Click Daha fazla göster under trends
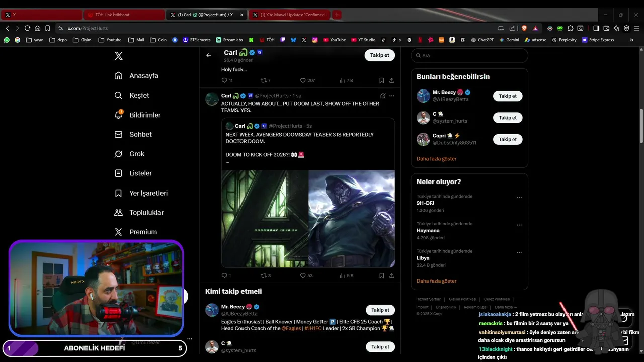644x362 pixels. click(x=436, y=281)
